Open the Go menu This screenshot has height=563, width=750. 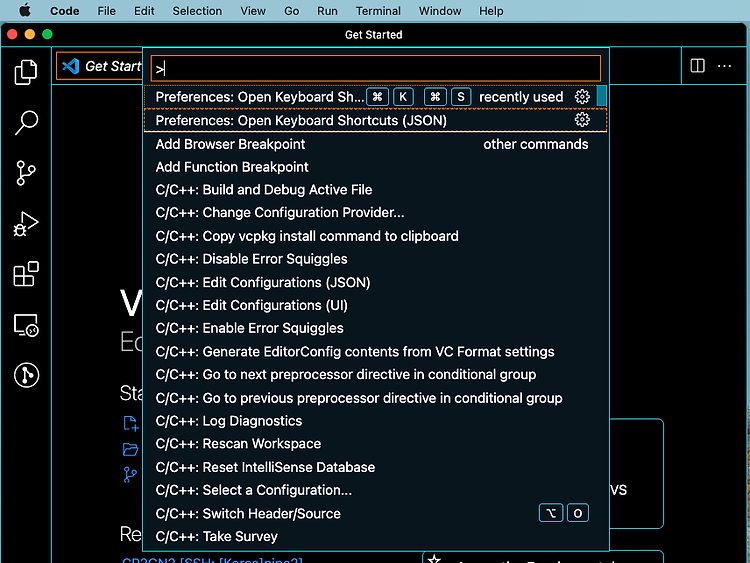291,11
